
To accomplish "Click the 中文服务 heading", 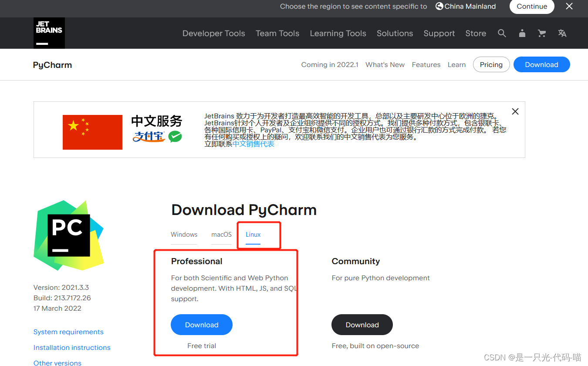I will 157,121.
